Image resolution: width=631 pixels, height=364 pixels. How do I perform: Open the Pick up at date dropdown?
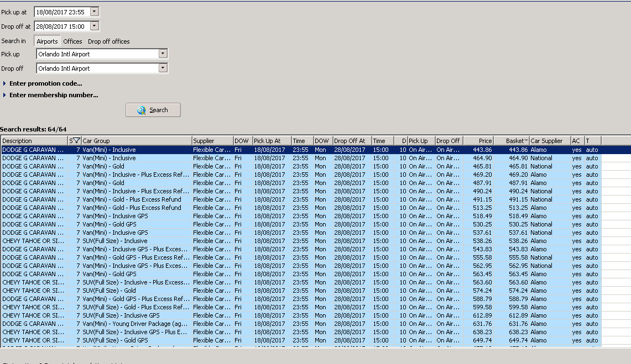94,12
